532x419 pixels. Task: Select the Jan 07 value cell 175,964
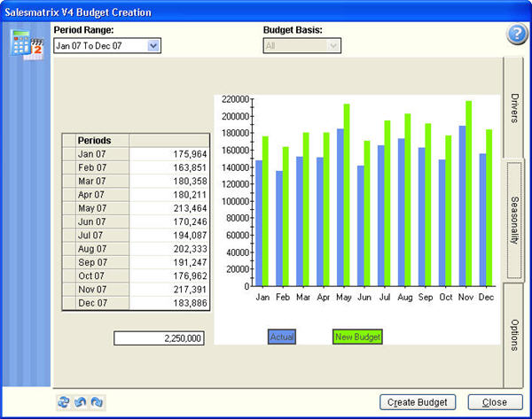[169, 154]
